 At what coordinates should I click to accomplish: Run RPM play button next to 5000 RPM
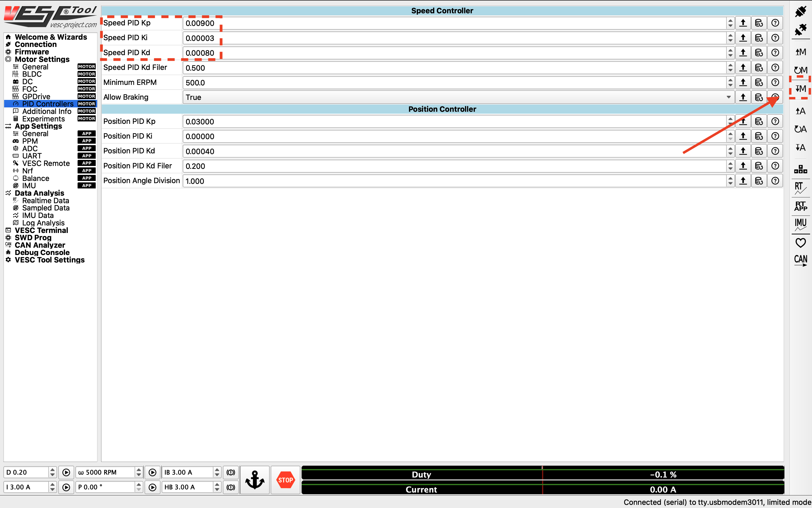[152, 472]
